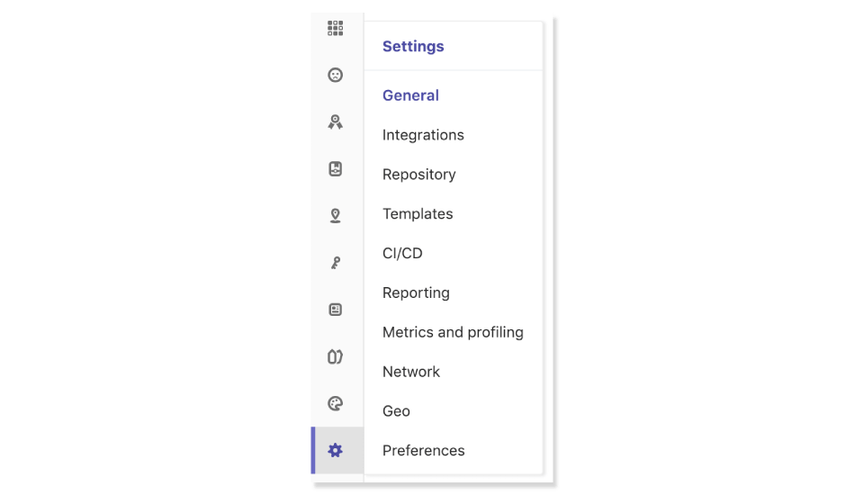Viewport: 864px width, 504px height.
Task: Click the Settings gear icon
Action: (335, 451)
